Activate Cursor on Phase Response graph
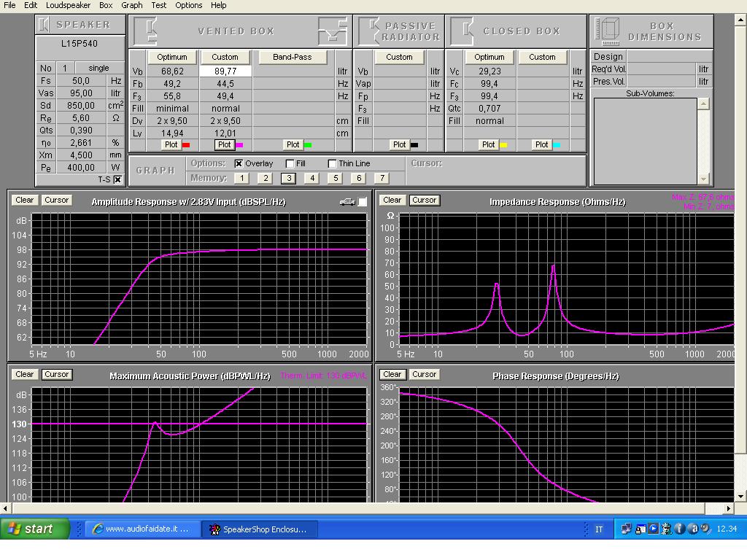The width and height of the screenshot is (747, 560). click(424, 375)
